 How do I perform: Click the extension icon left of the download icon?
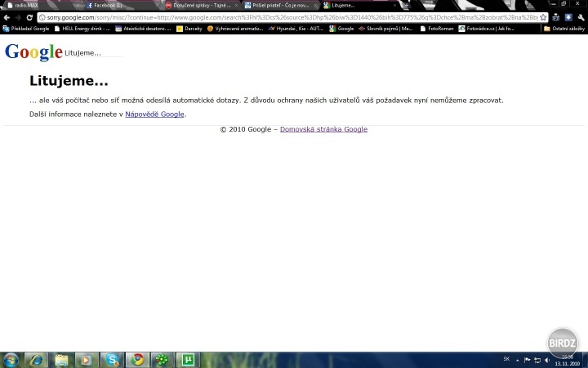(556, 17)
